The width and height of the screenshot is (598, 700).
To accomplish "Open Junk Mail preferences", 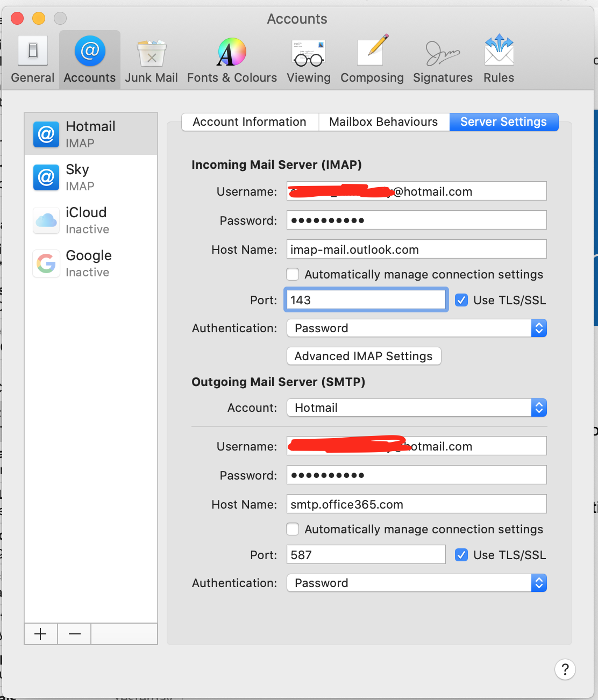I will (x=152, y=60).
